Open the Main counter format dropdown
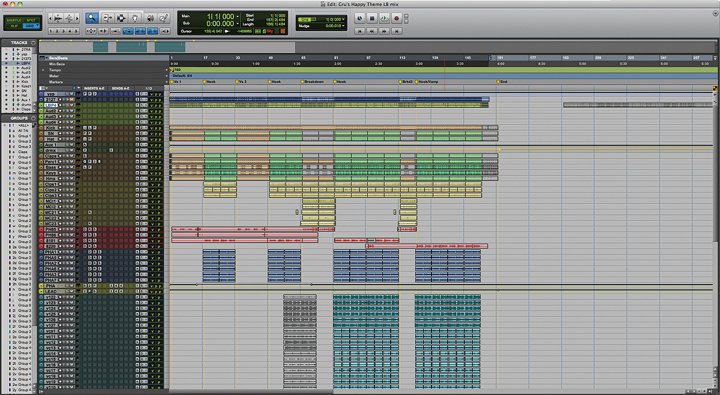 (x=238, y=17)
